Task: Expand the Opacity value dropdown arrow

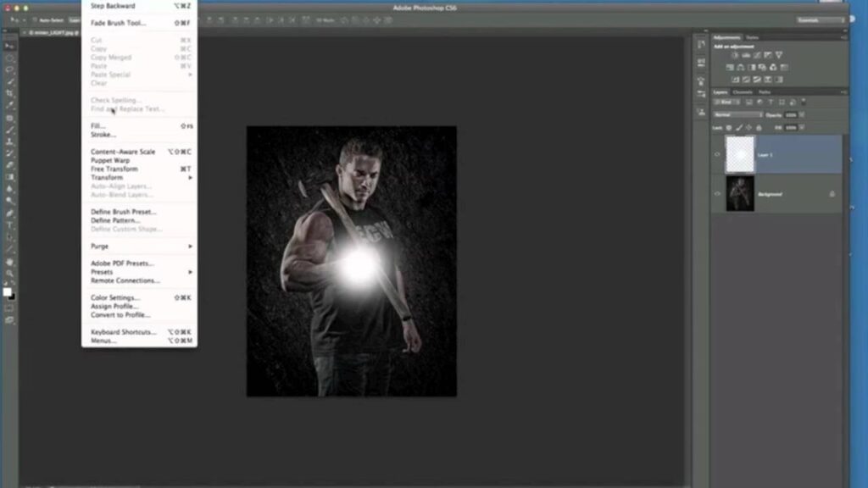Action: (x=802, y=114)
